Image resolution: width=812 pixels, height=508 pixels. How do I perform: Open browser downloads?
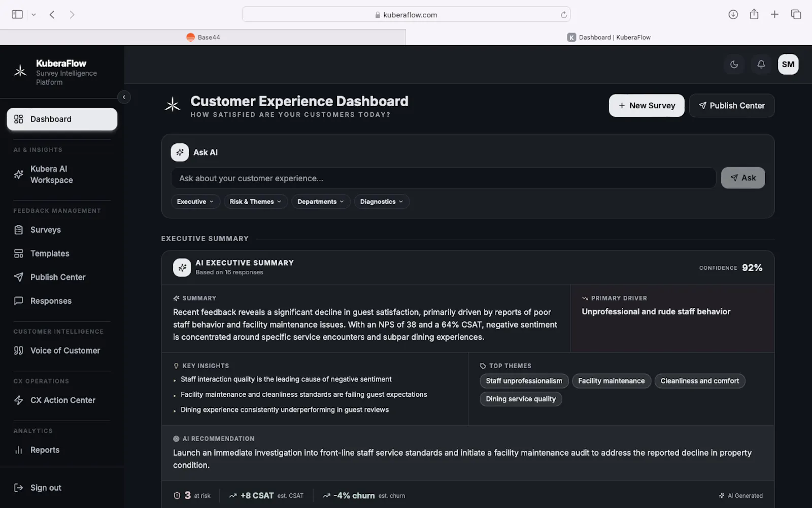[x=733, y=15]
